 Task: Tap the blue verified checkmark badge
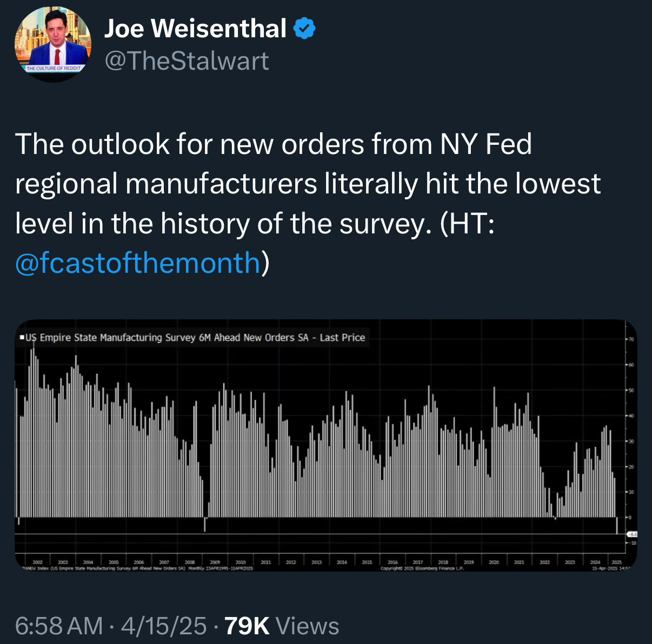click(304, 29)
